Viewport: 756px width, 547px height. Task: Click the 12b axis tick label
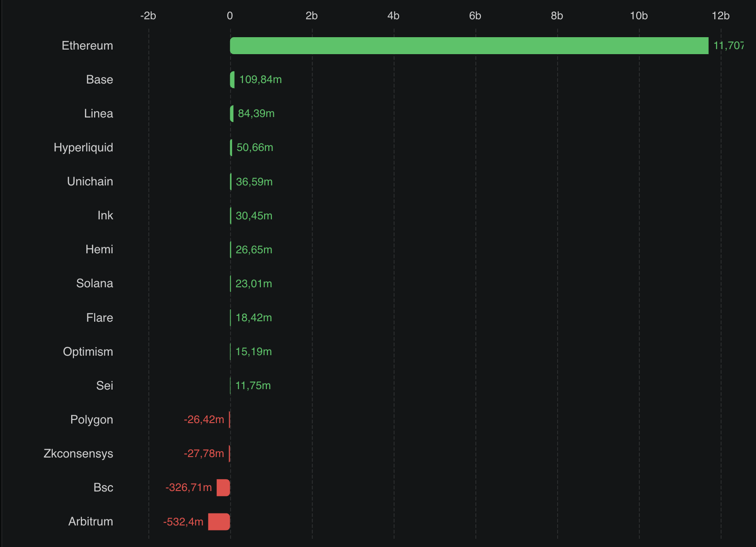point(720,16)
